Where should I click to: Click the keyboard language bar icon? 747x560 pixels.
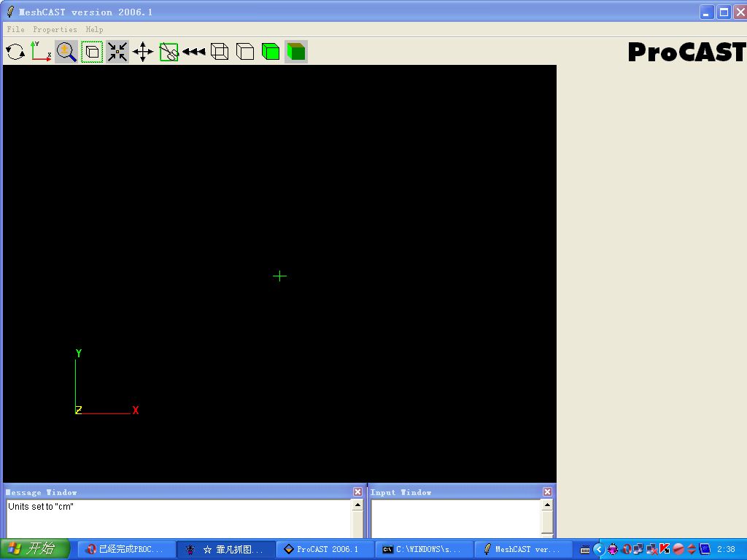tap(585, 550)
